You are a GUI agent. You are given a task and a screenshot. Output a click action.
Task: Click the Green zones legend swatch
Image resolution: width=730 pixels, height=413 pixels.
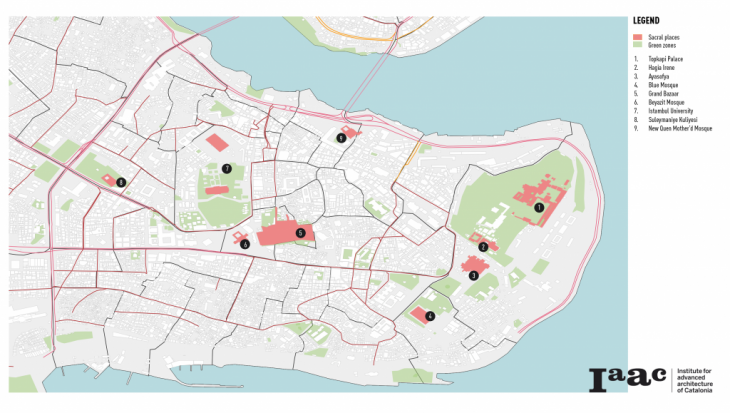click(638, 45)
